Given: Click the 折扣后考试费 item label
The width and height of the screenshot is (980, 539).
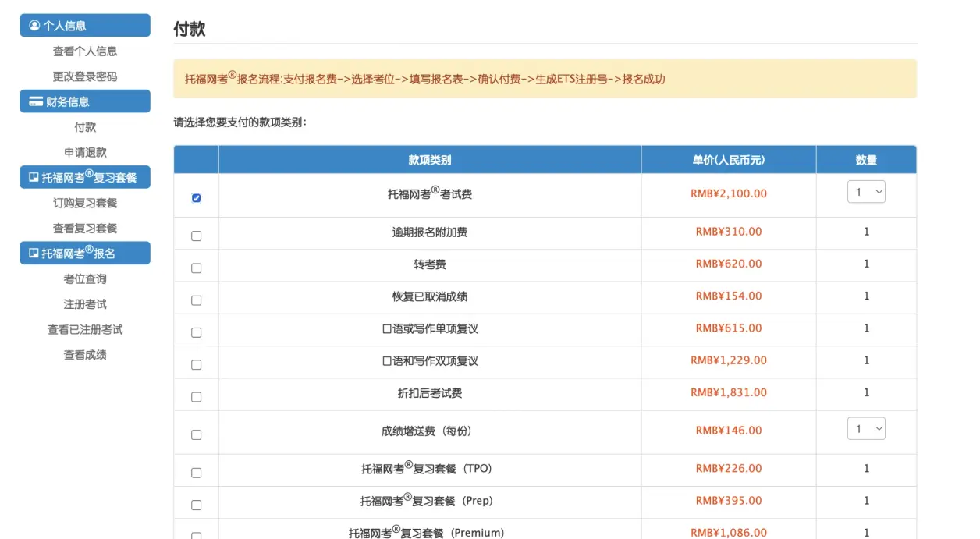Looking at the screenshot, I should [x=430, y=393].
